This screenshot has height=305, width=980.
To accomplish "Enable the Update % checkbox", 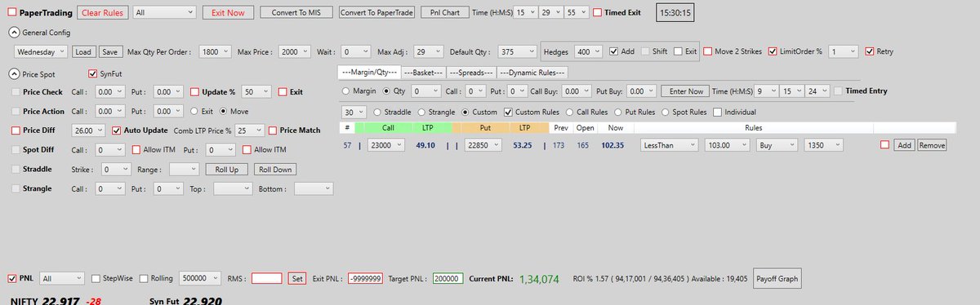I will [x=195, y=92].
